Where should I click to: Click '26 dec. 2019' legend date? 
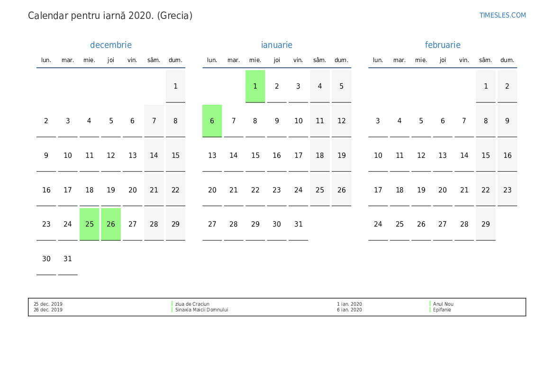(48, 310)
